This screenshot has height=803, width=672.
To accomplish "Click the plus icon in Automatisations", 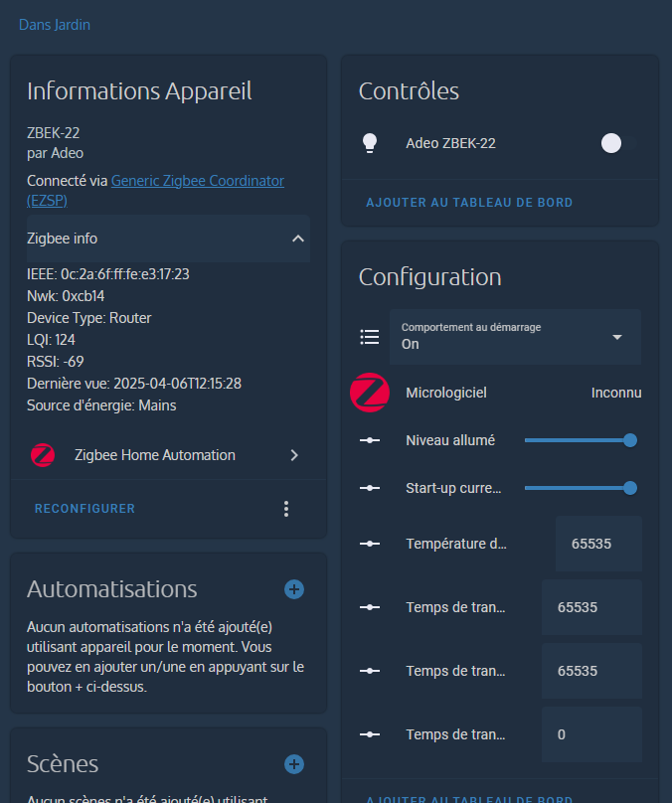I will pyautogui.click(x=294, y=589).
